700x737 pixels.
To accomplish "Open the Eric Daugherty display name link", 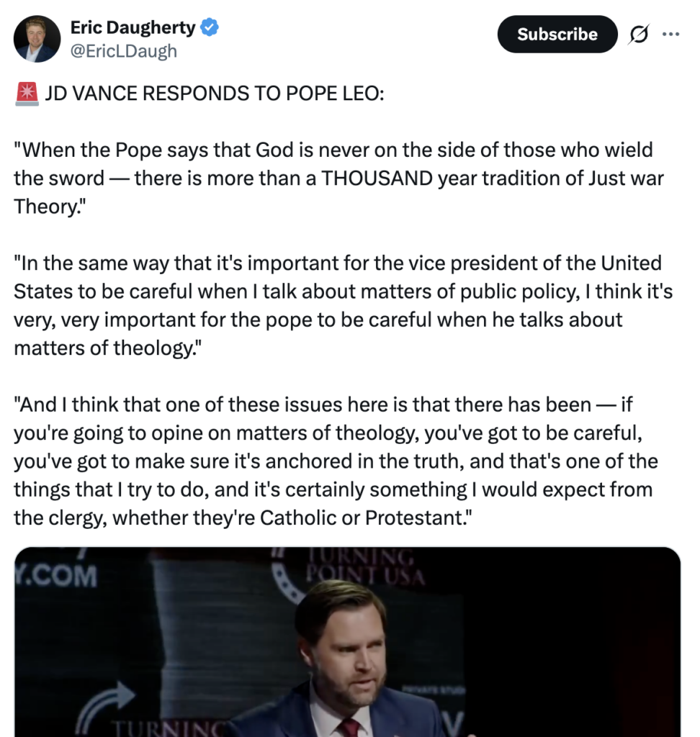I will [x=133, y=29].
